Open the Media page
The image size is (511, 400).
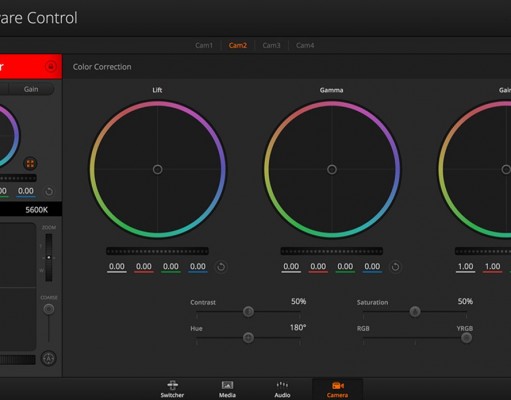click(x=227, y=389)
